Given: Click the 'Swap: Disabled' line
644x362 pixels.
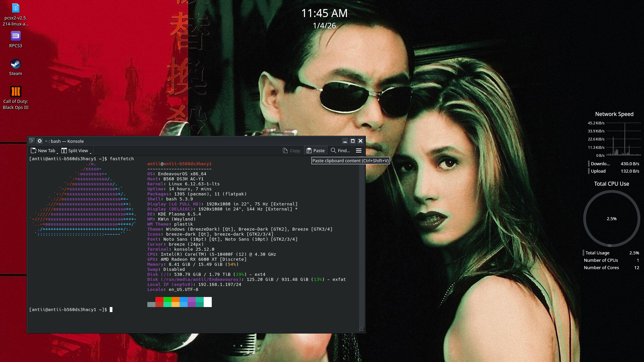Looking at the screenshot, I should pyautogui.click(x=166, y=269).
